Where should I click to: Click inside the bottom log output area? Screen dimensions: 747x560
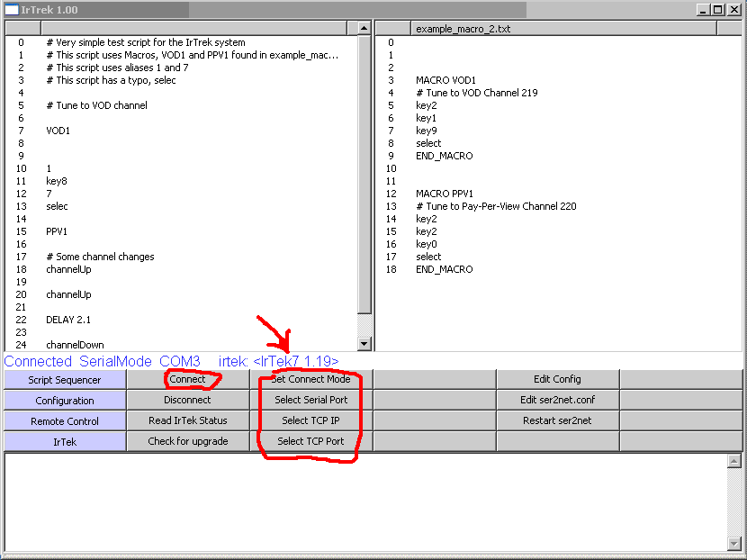[366, 502]
